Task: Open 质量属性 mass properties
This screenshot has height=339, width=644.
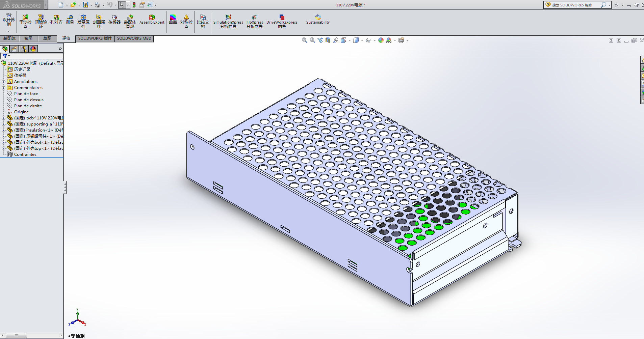Action: pyautogui.click(x=83, y=21)
